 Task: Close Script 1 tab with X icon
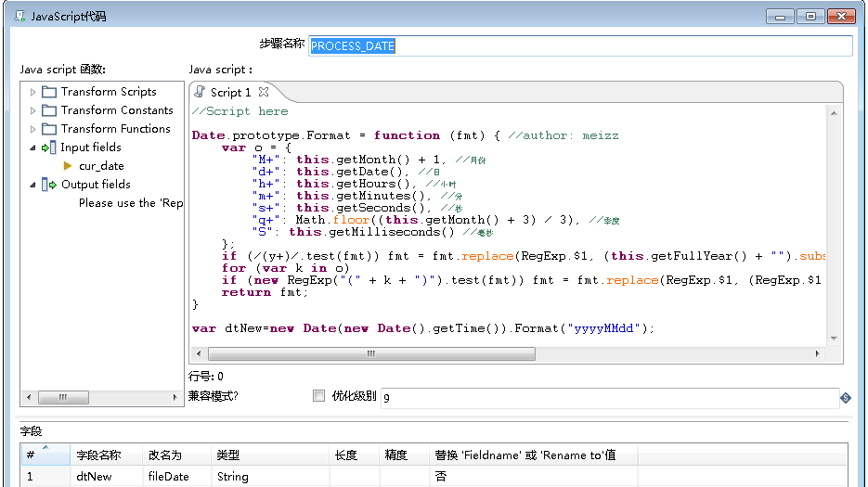coord(264,92)
